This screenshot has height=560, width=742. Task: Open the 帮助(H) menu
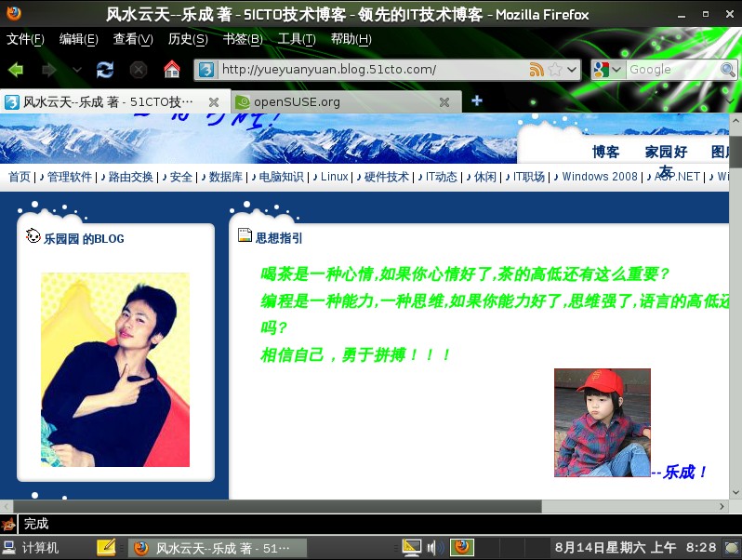tap(351, 39)
